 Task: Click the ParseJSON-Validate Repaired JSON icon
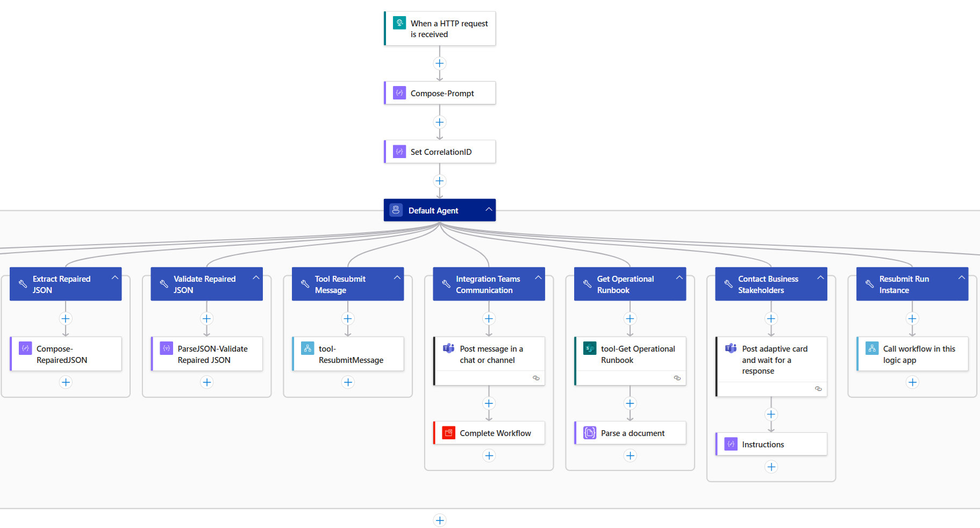(x=167, y=348)
